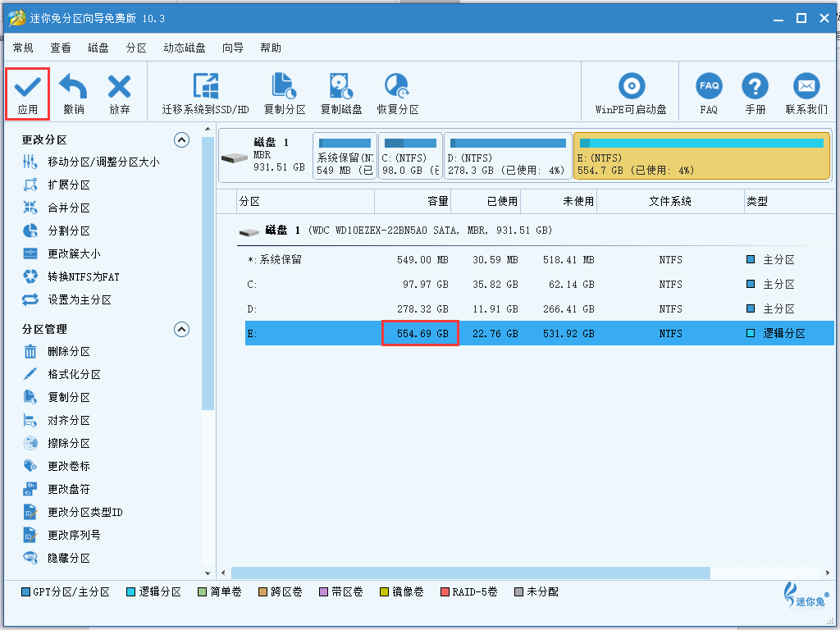Select the D: partition row
Image resolution: width=840 pixels, height=630 pixels.
(x=540, y=309)
